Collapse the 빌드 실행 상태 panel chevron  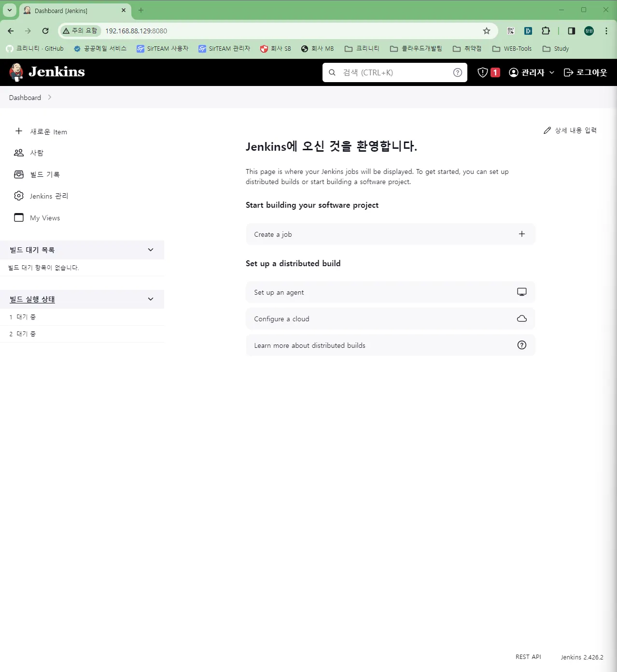(151, 299)
